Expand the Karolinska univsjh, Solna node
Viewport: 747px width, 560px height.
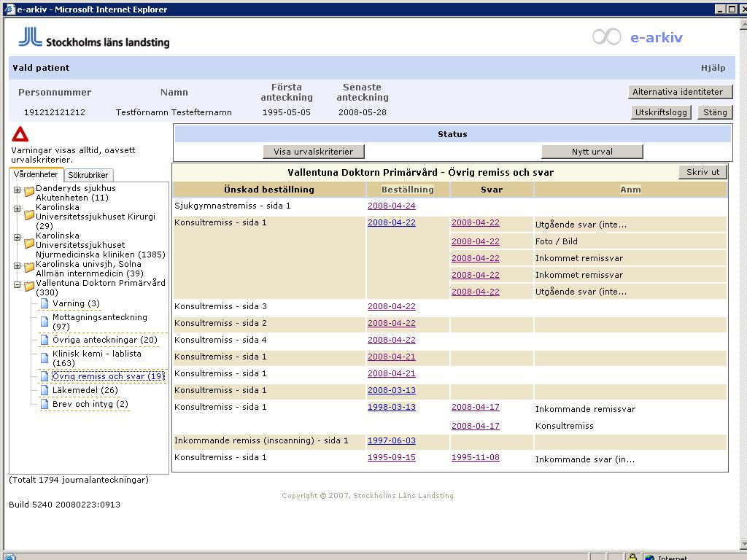coord(18,265)
